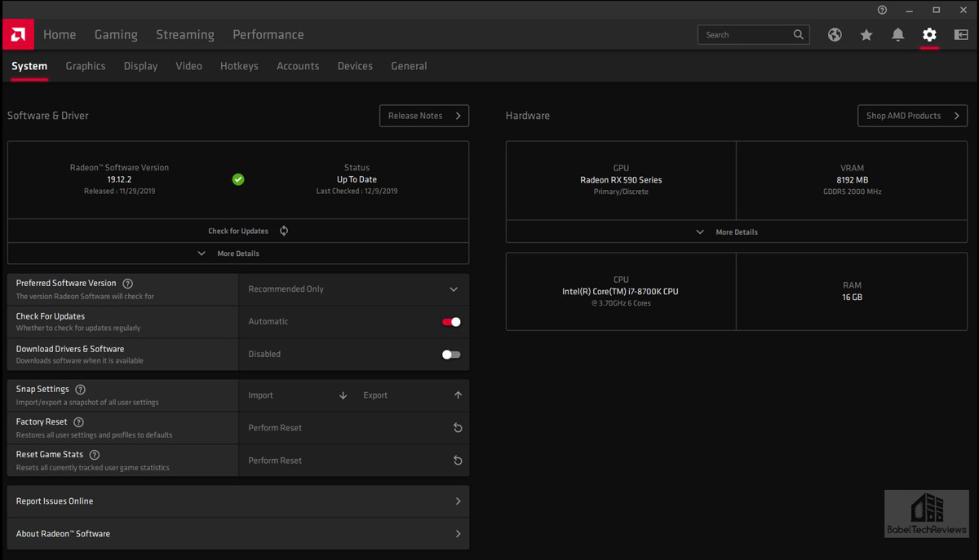Click Perform Reset for Reset Game Stats

pos(275,461)
